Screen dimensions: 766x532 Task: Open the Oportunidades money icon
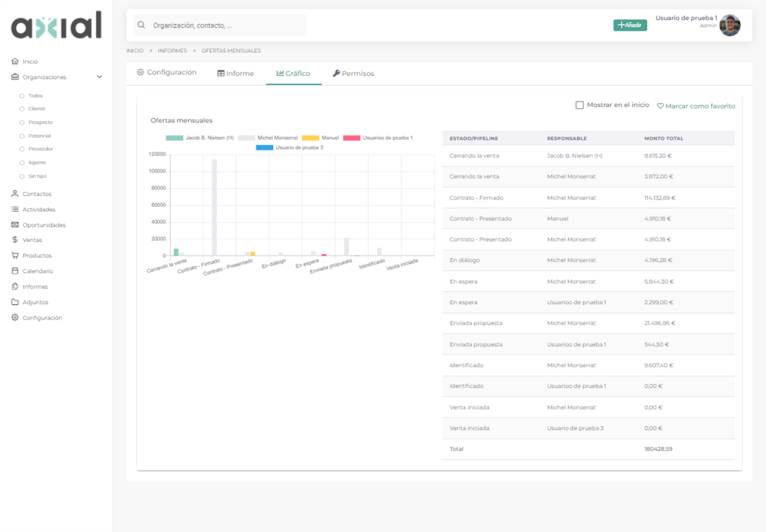[x=15, y=225]
